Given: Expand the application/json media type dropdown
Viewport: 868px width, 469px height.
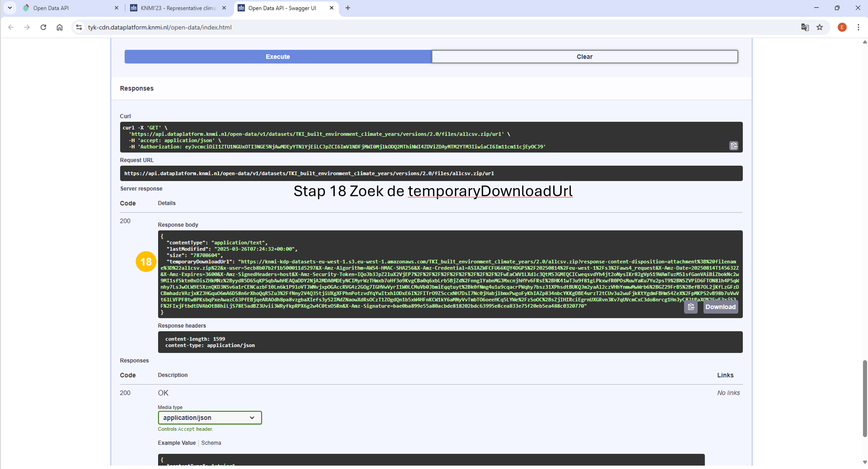Looking at the screenshot, I should pyautogui.click(x=210, y=418).
